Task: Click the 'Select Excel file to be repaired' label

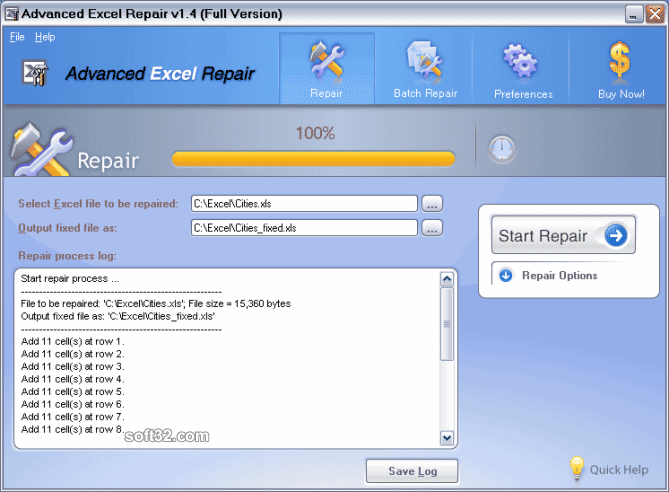Action: click(98, 204)
